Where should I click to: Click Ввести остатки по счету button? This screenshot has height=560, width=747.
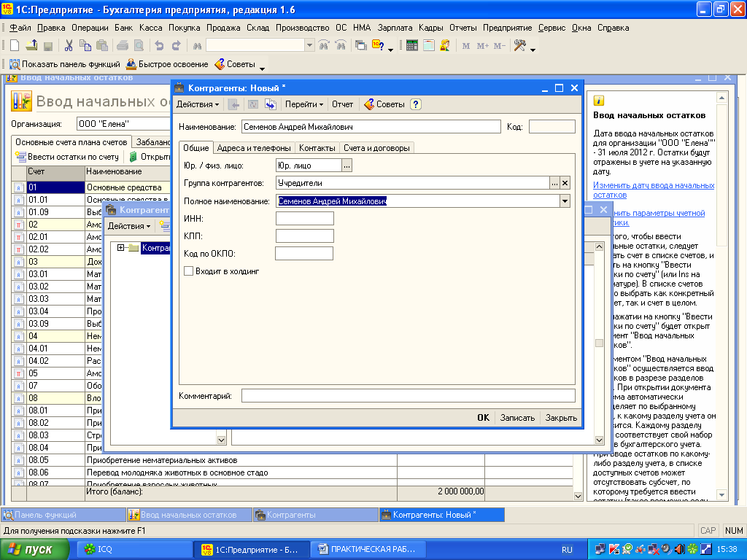tap(67, 157)
